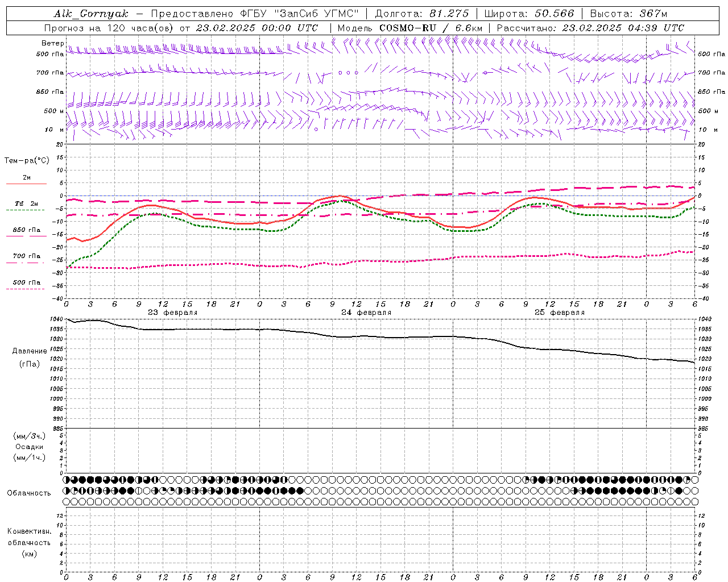This screenshot has width=728, height=582.
Task: Click the 'Облачность' cloud cover label
Action: 29,493
